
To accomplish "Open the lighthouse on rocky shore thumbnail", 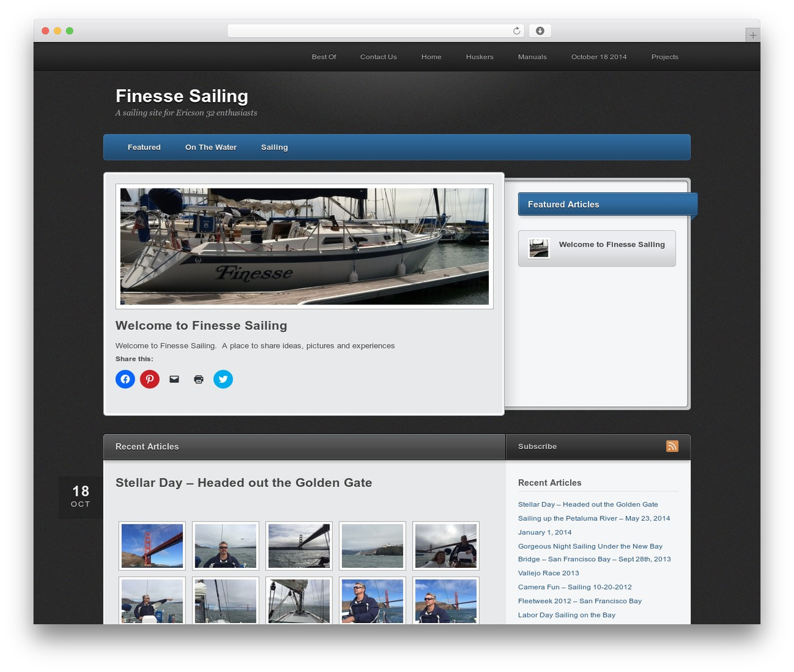I will tap(372, 546).
